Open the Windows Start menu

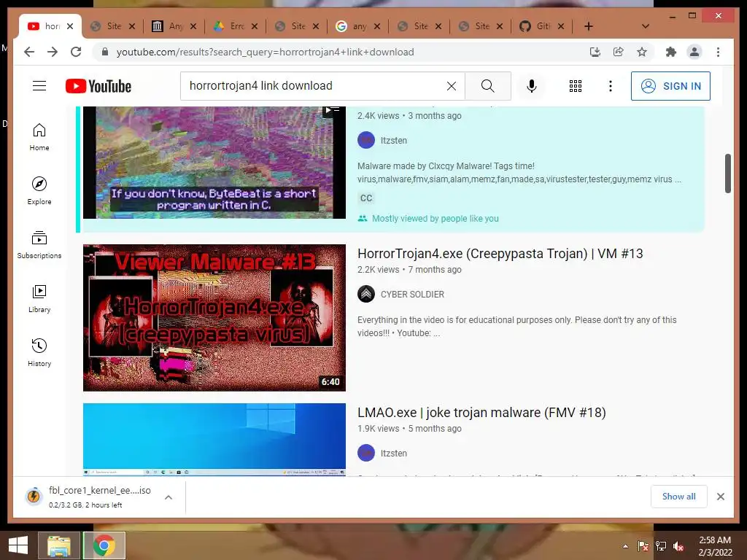click(x=18, y=545)
